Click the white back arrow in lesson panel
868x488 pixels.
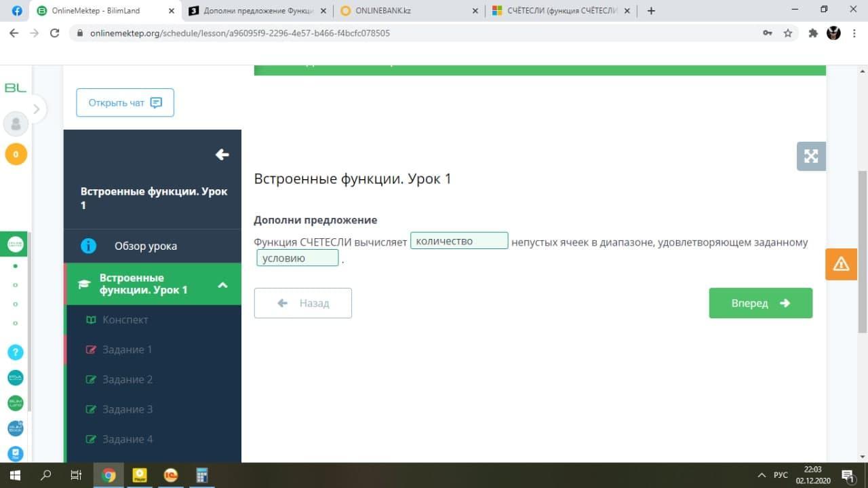click(222, 155)
